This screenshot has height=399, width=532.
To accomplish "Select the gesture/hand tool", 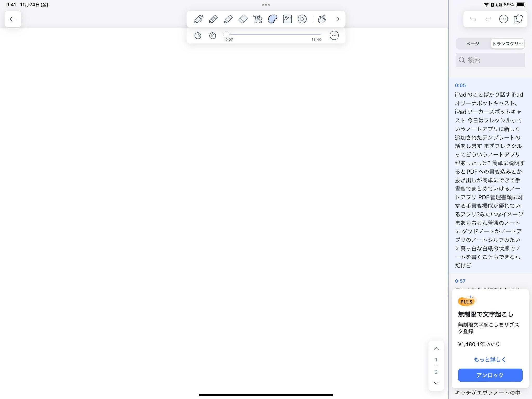I will click(322, 19).
